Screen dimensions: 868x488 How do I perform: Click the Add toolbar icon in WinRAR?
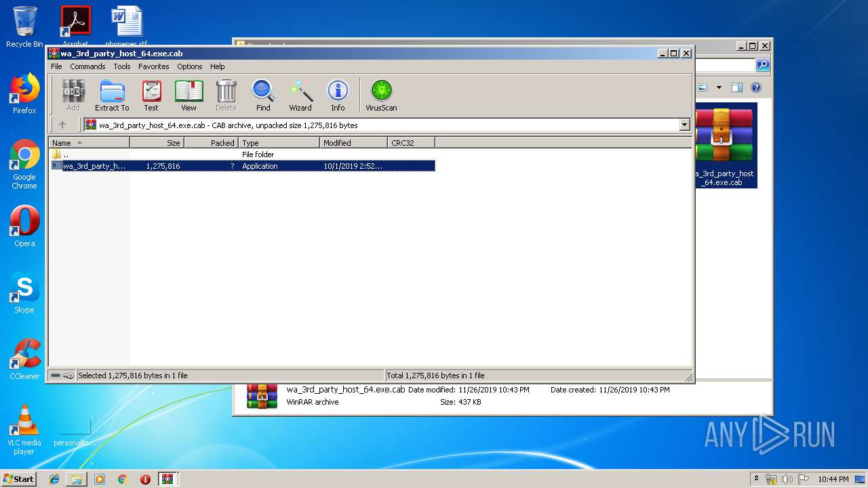[73, 96]
